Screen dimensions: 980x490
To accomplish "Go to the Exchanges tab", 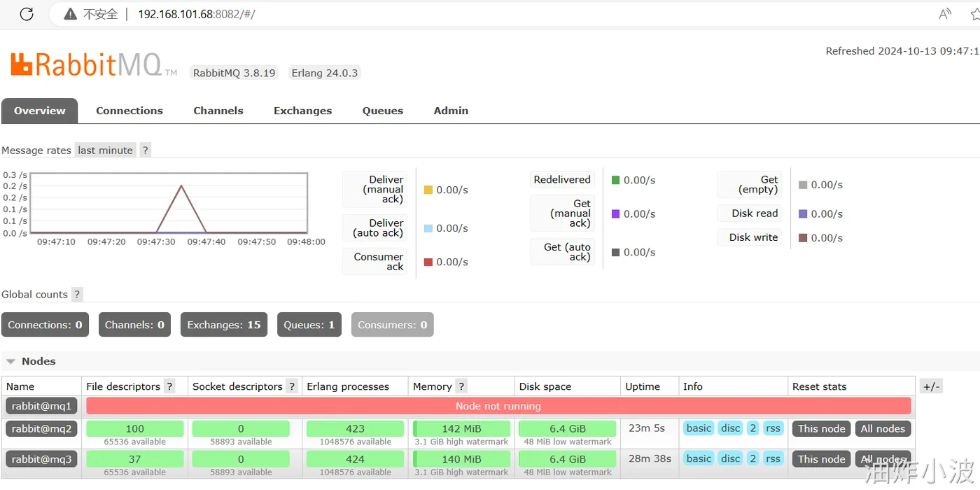I will pos(303,111).
